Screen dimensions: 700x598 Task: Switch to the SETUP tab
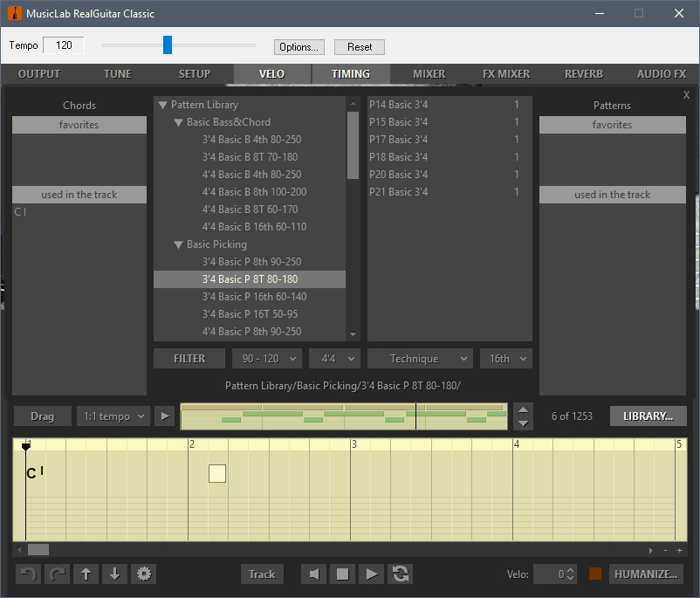[195, 73]
